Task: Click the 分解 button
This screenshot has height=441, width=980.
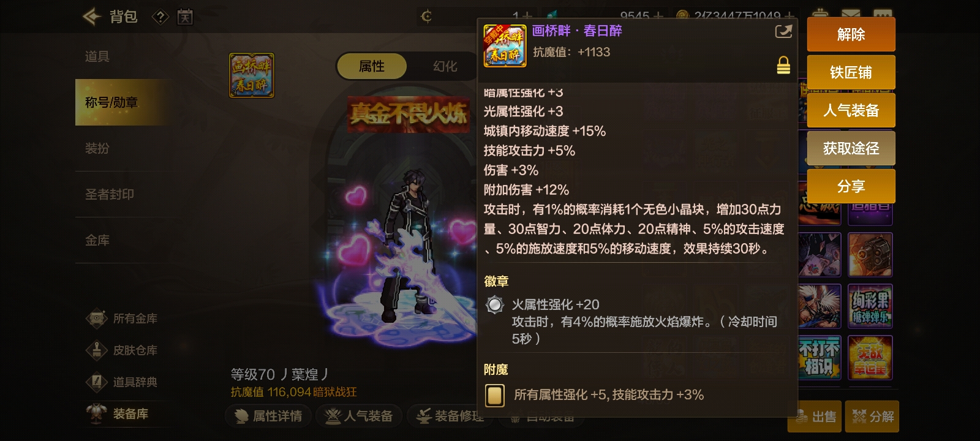Action: [872, 417]
